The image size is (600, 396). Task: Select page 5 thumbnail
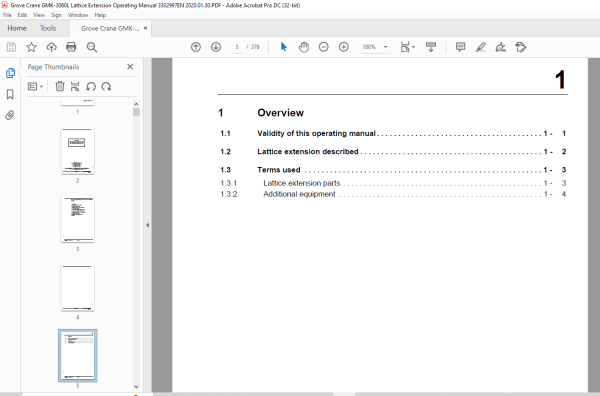pos(78,355)
